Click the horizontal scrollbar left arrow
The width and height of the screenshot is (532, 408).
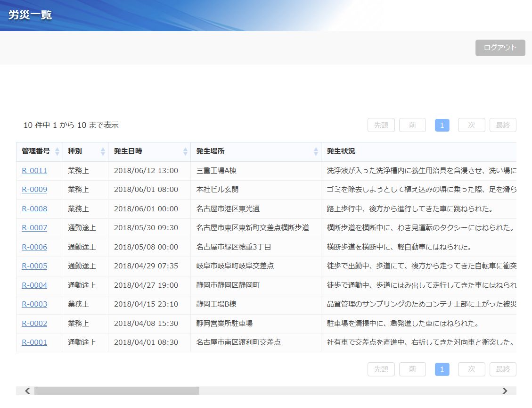tap(27, 391)
